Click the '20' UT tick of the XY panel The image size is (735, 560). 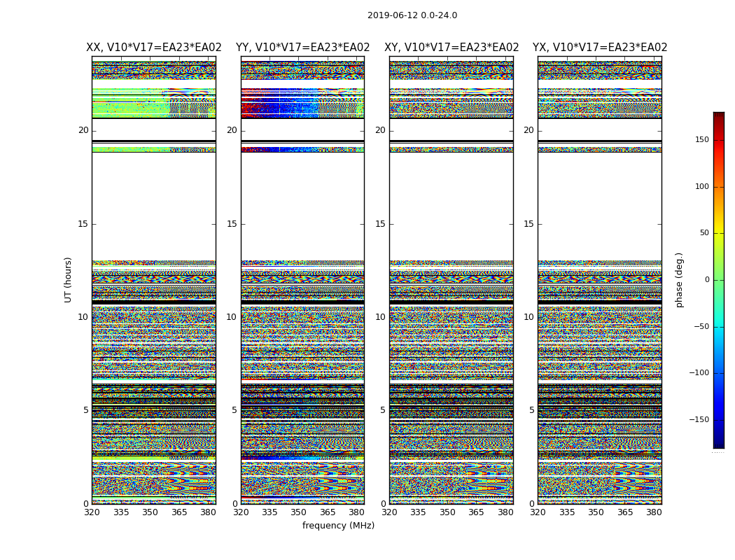381,130
